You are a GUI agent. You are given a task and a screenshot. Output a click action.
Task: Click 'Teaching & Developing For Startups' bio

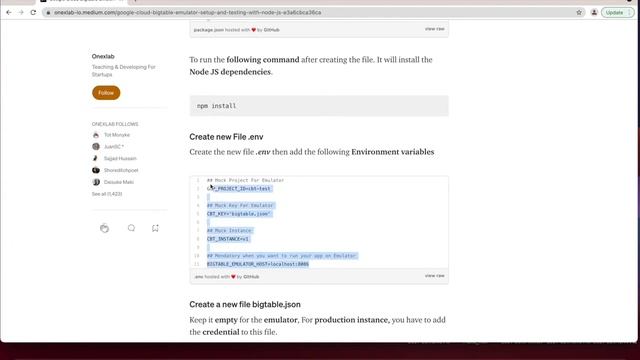pos(124,71)
